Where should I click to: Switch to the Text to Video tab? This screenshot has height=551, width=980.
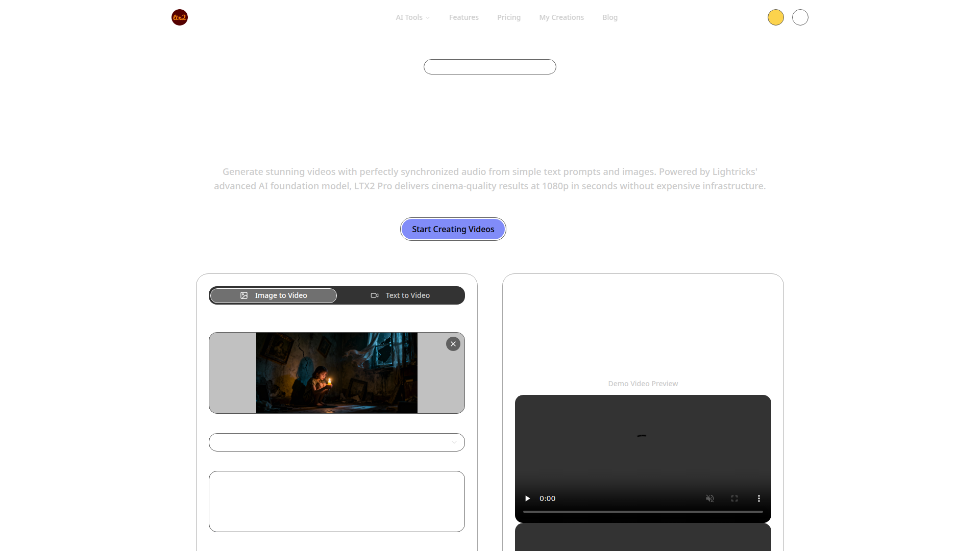tap(400, 295)
